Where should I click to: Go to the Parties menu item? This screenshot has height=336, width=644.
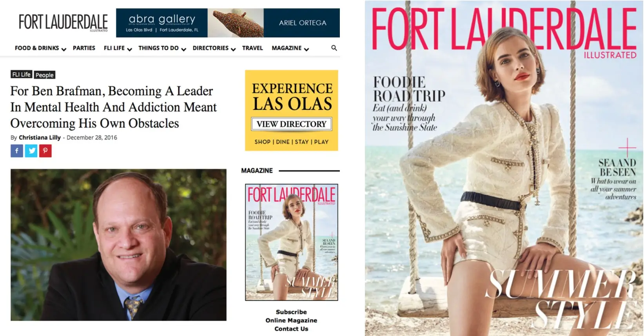84,48
